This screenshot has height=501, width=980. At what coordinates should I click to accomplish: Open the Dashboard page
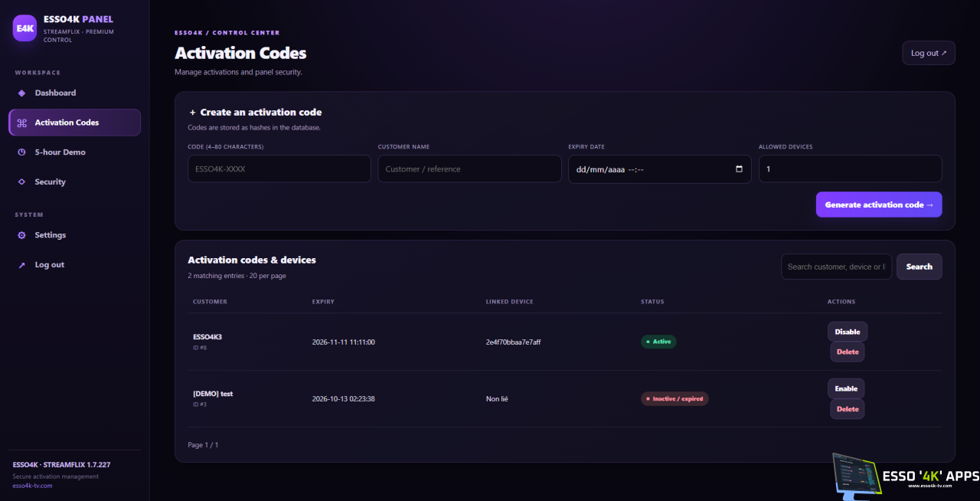coord(74,93)
